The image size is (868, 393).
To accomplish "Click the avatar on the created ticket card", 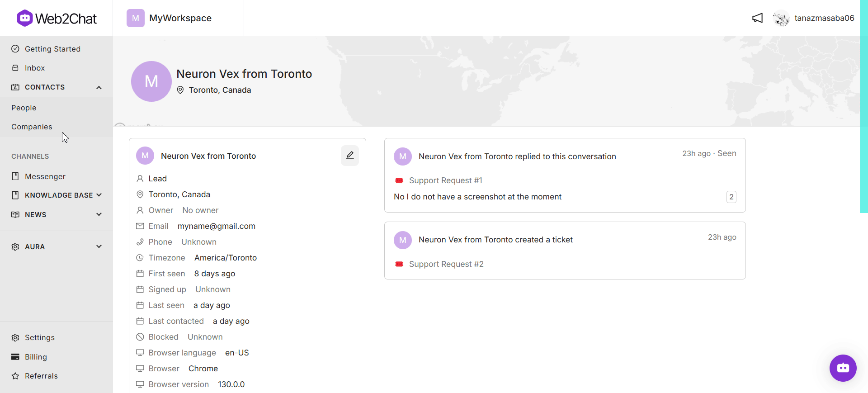I will coord(403,240).
